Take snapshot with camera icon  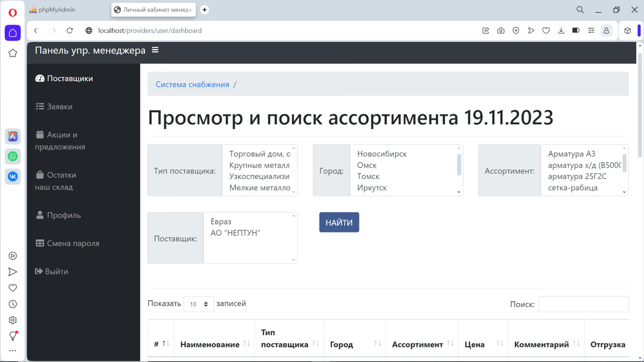pyautogui.click(x=501, y=31)
